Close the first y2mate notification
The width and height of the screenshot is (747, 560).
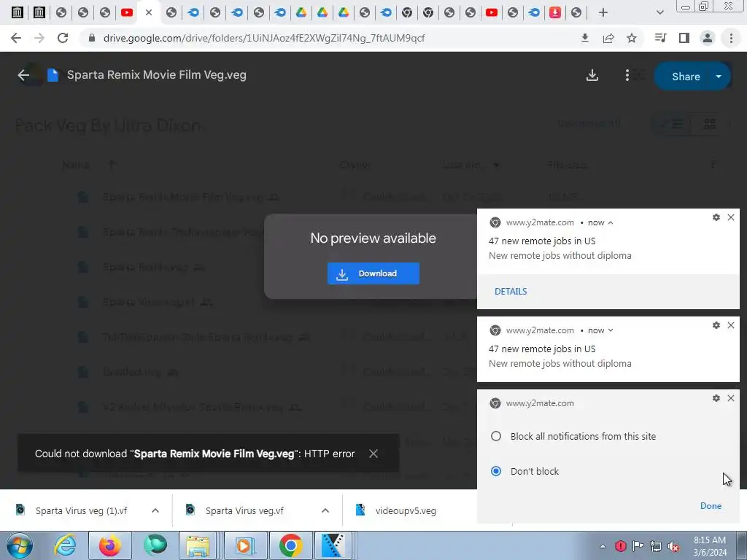click(x=731, y=217)
